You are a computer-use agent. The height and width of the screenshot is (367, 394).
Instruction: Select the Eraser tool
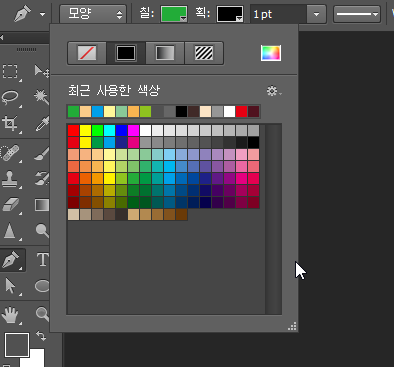(10, 205)
